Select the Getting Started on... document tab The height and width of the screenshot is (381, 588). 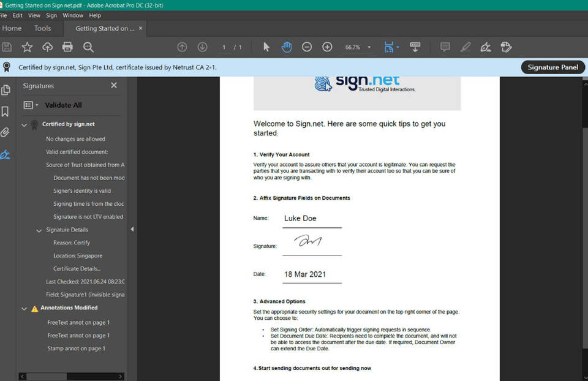coord(105,29)
